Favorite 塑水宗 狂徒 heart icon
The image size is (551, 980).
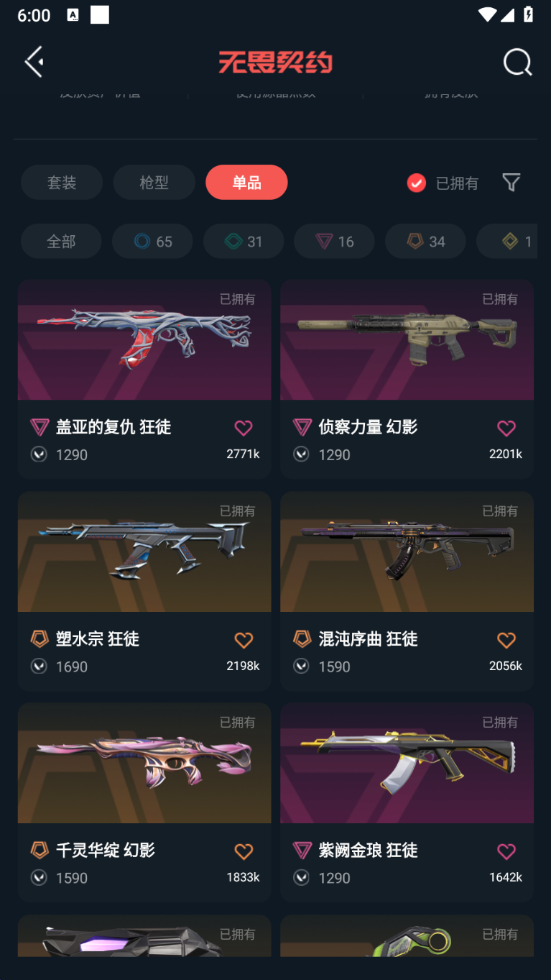(x=244, y=640)
